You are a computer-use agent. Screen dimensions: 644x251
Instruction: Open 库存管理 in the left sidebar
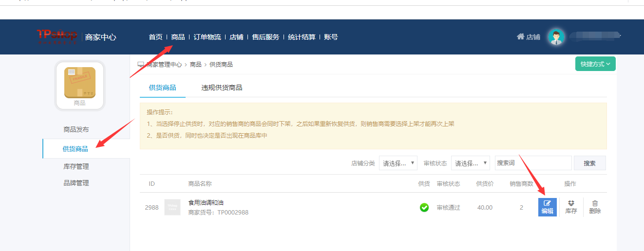click(x=76, y=167)
